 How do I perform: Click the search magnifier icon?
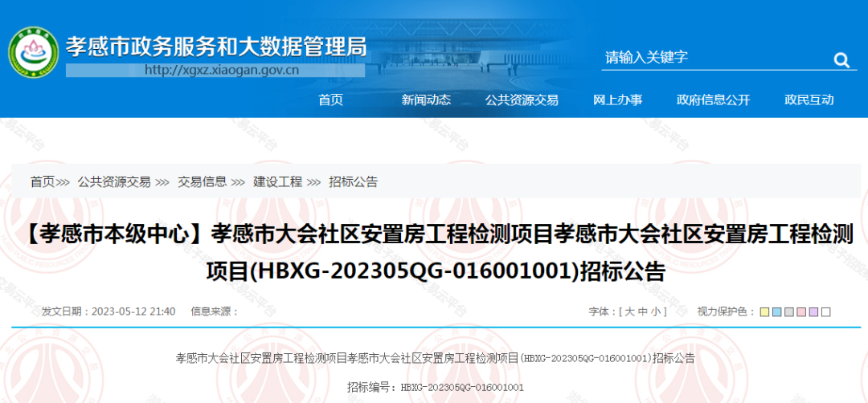841,59
